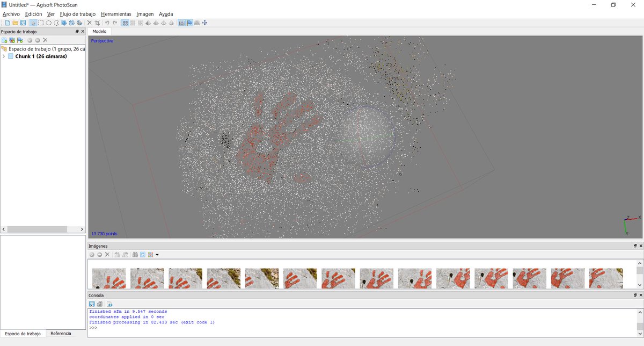Toggle Show markers flag icon
644x346 pixels.
(189, 23)
